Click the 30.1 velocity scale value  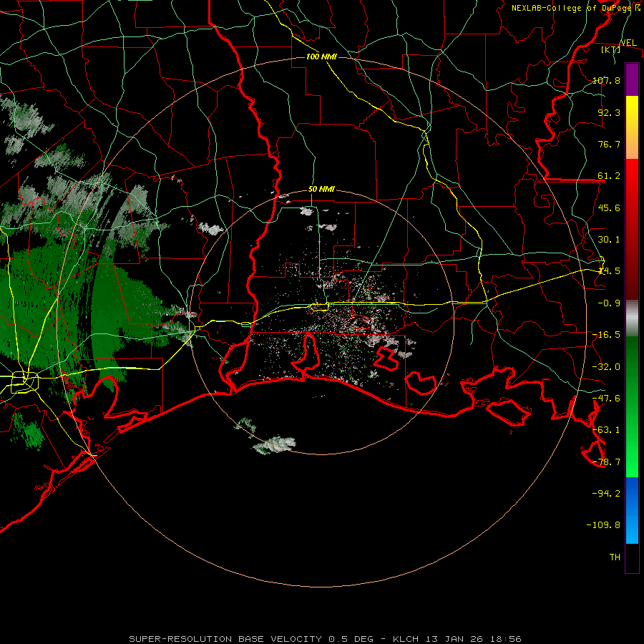(609, 240)
